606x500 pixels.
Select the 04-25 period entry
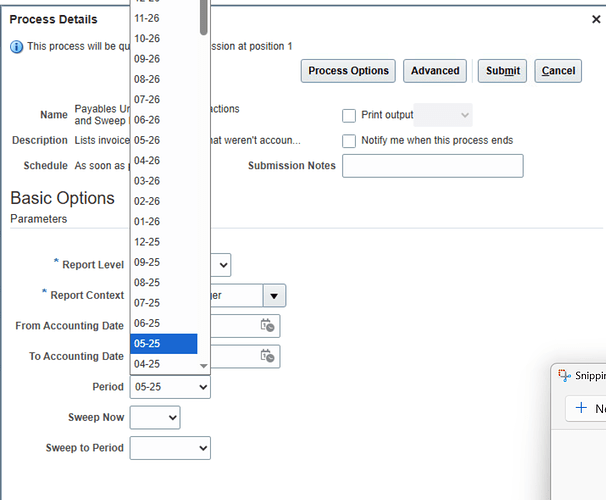(x=164, y=364)
